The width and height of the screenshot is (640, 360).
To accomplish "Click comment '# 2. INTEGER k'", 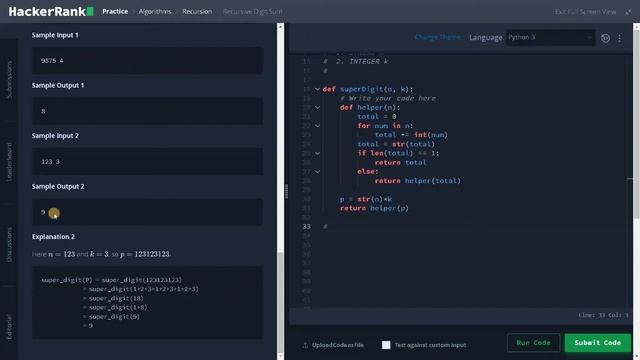I will pos(356,62).
